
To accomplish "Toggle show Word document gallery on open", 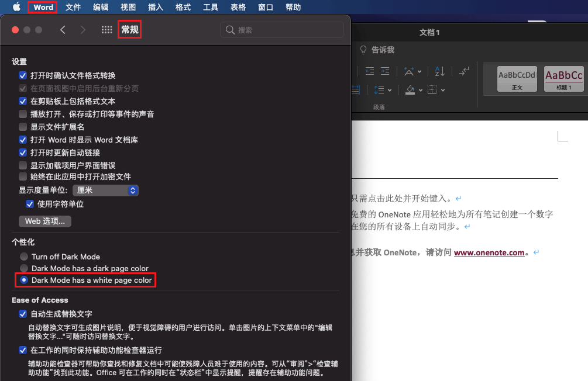I will click(x=23, y=140).
